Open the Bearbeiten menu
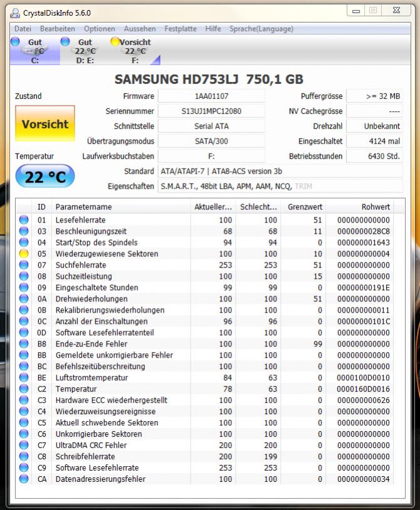Viewport: 420px width, 510px height. click(x=57, y=29)
